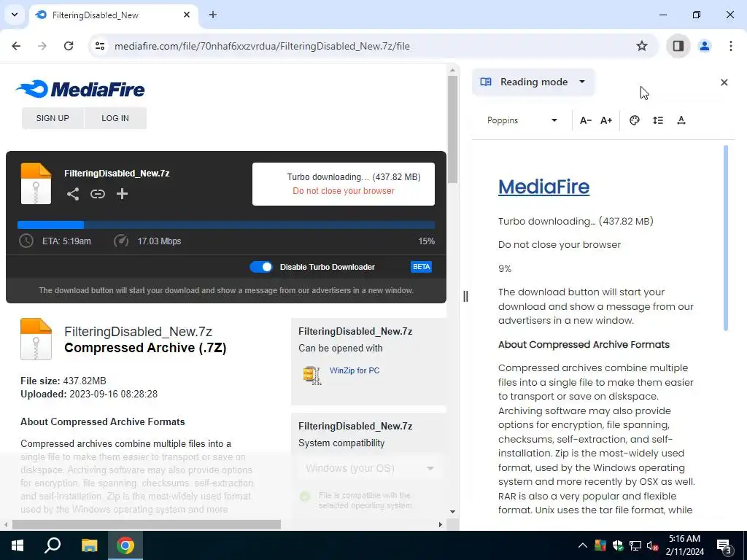Click the plus icon to add file

pos(122,194)
